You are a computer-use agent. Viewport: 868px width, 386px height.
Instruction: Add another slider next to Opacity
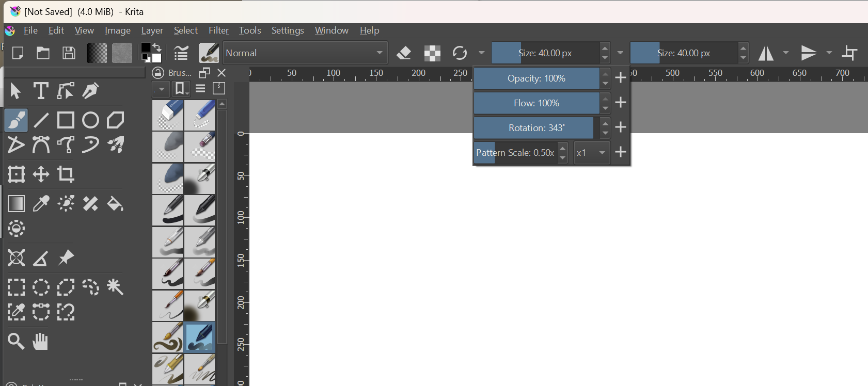pos(621,78)
